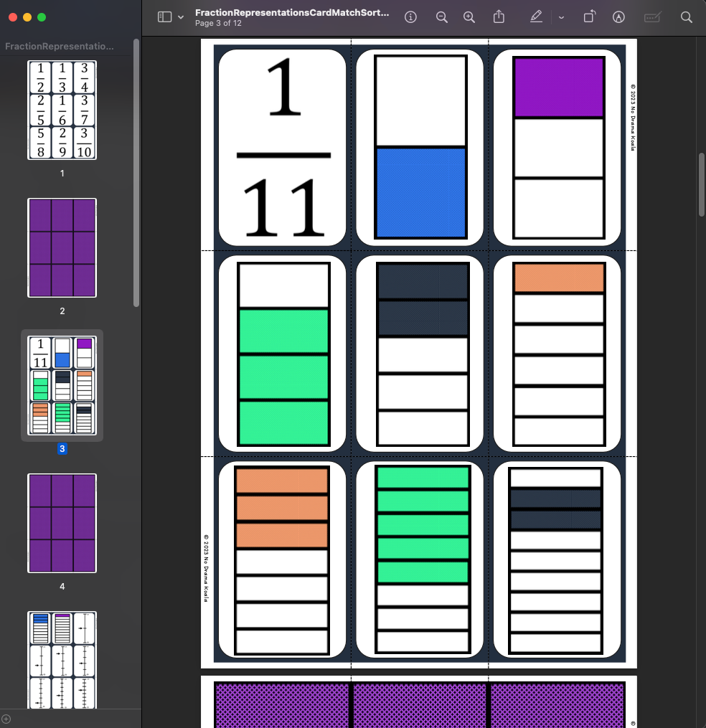Zoom out of the PDF page
Screen dimensions: 706x728
pos(441,16)
